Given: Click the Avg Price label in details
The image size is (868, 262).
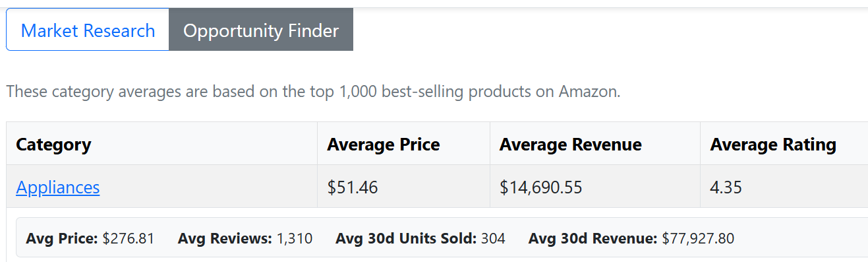Looking at the screenshot, I should [62, 238].
